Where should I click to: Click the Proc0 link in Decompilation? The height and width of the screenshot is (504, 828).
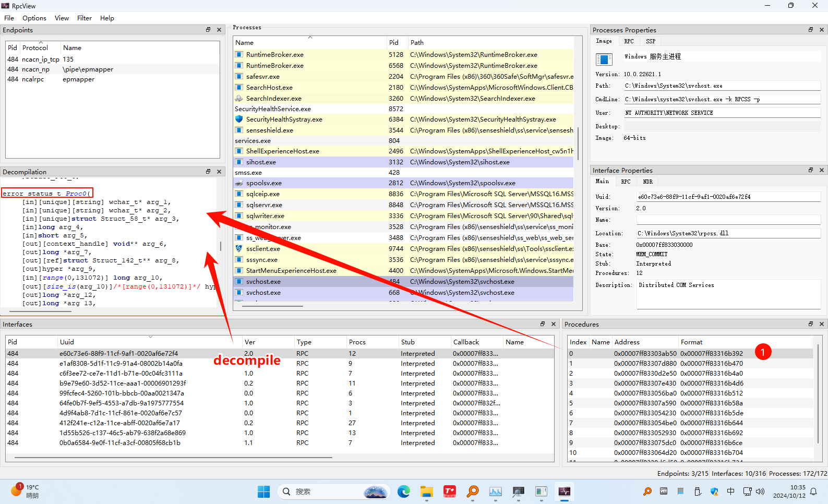(77, 194)
